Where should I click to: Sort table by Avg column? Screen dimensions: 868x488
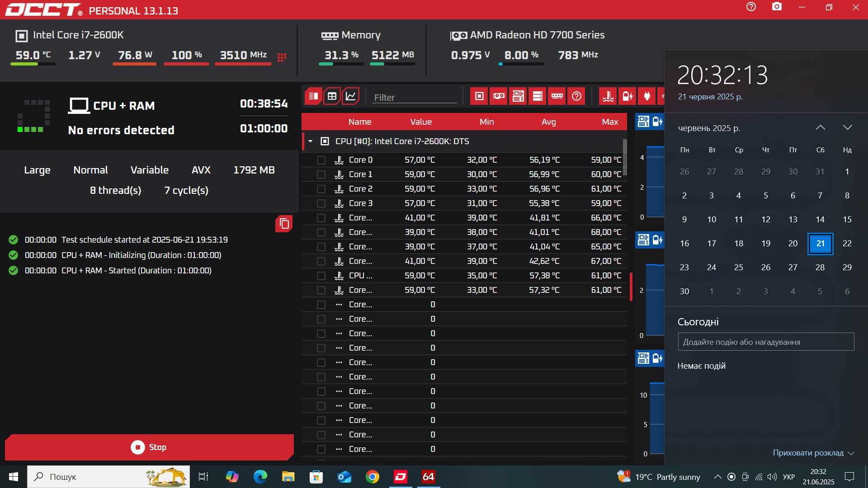[549, 122]
